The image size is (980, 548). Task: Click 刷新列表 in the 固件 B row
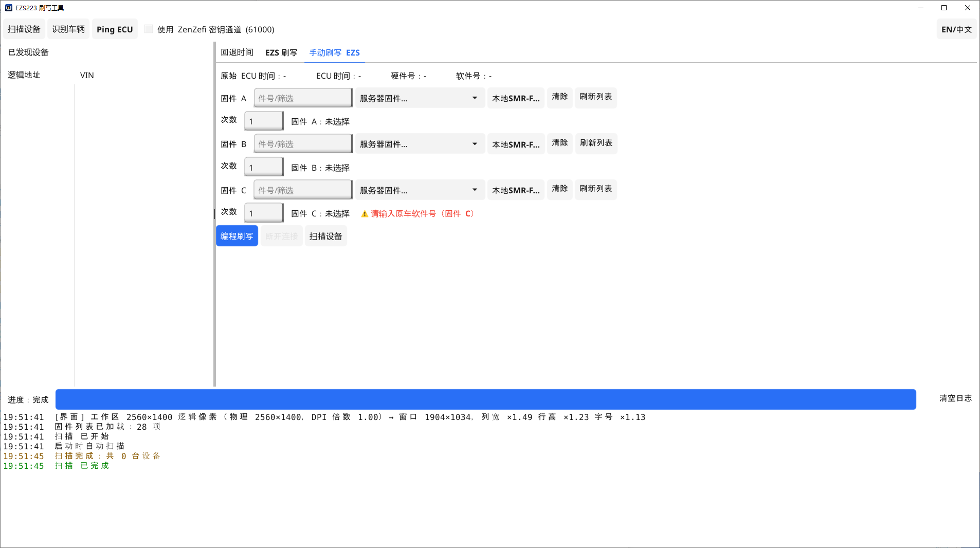[596, 143]
